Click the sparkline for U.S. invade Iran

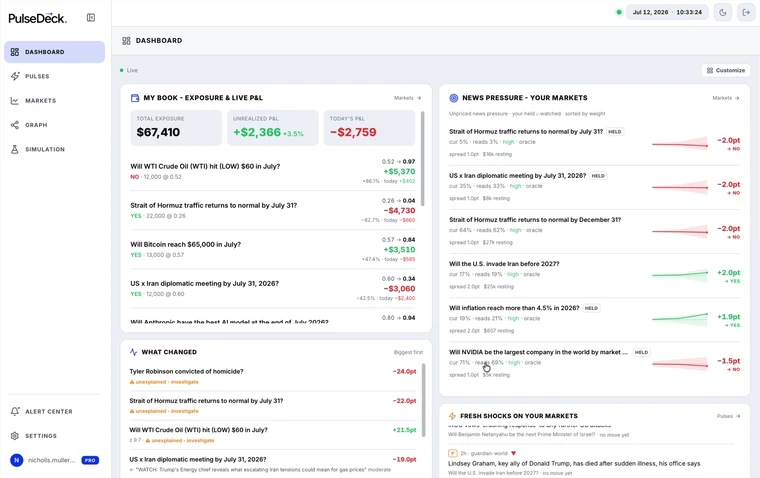pos(680,275)
